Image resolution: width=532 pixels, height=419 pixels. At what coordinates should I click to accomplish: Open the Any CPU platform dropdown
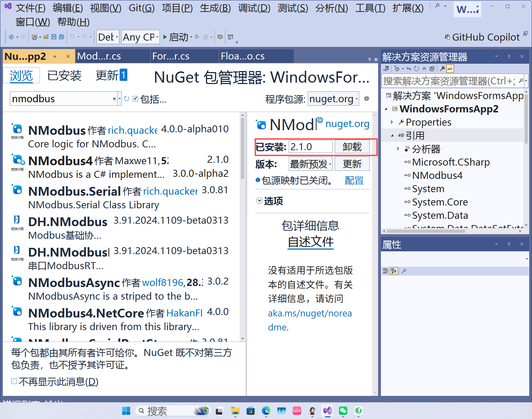click(141, 37)
